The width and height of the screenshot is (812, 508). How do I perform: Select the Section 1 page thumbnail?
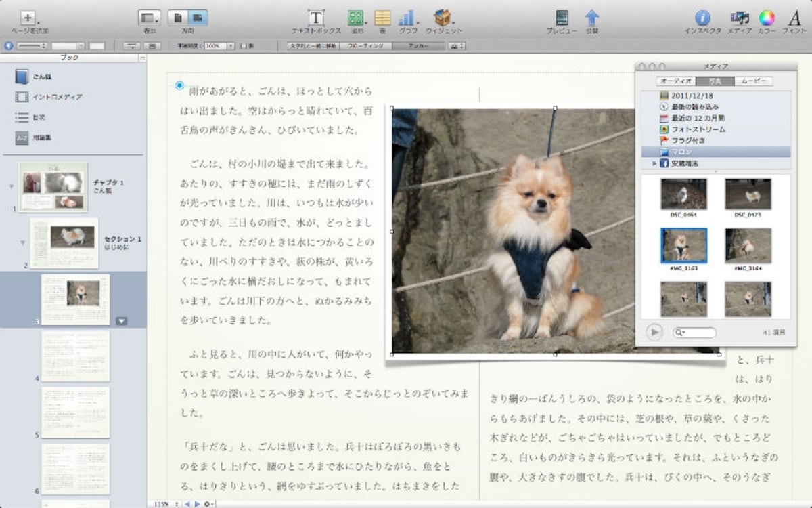point(64,242)
